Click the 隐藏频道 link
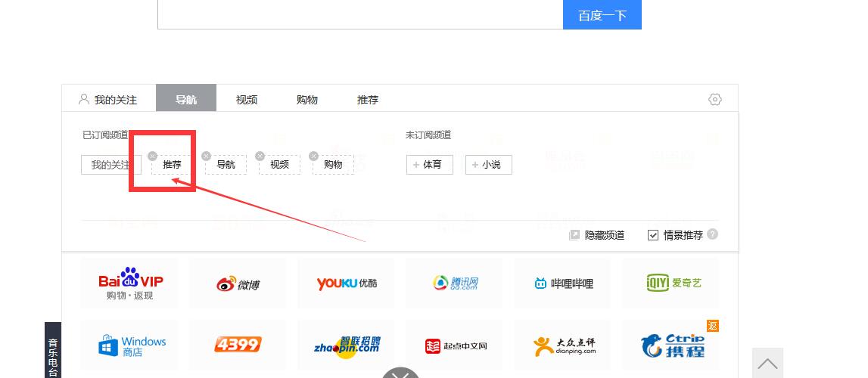The width and height of the screenshot is (868, 378). (605, 235)
